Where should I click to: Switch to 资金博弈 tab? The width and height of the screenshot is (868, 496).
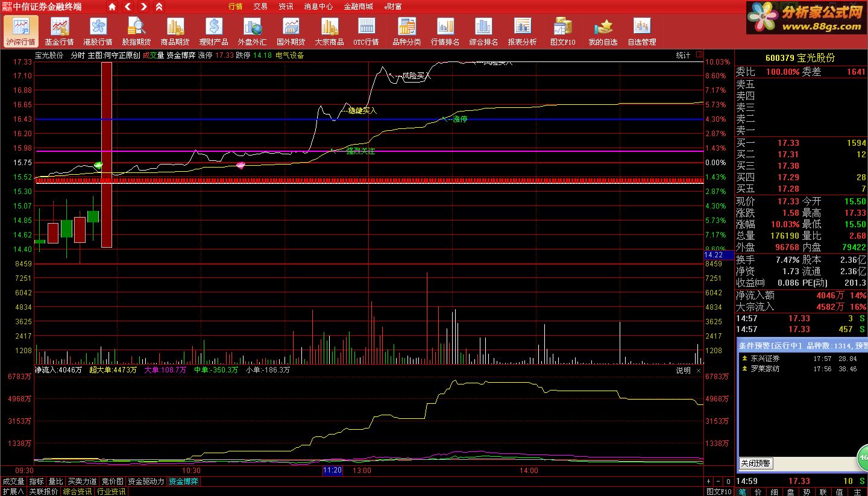(184, 482)
